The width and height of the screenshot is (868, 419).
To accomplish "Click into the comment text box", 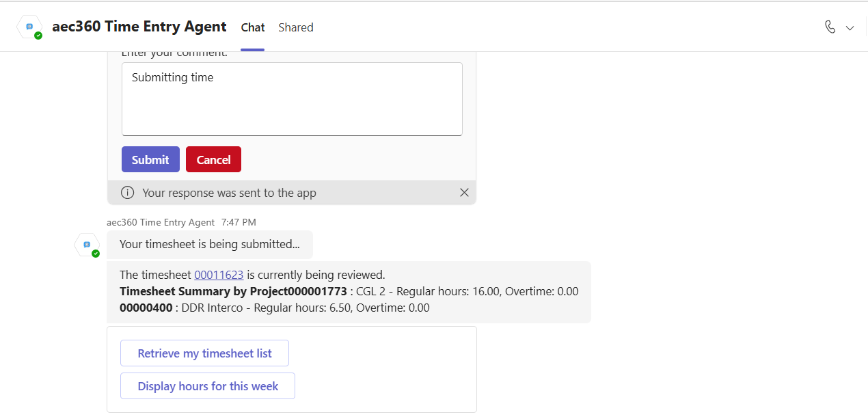I will (292, 99).
